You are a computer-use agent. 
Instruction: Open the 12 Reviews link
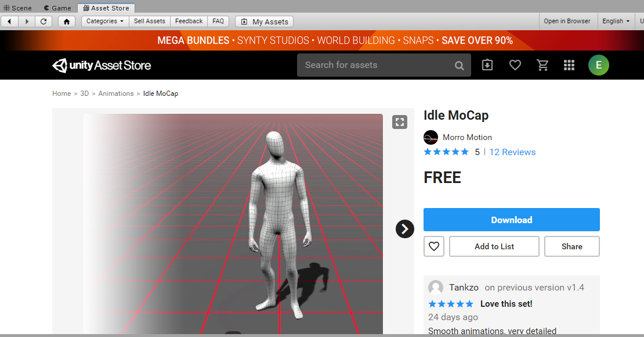tap(512, 152)
